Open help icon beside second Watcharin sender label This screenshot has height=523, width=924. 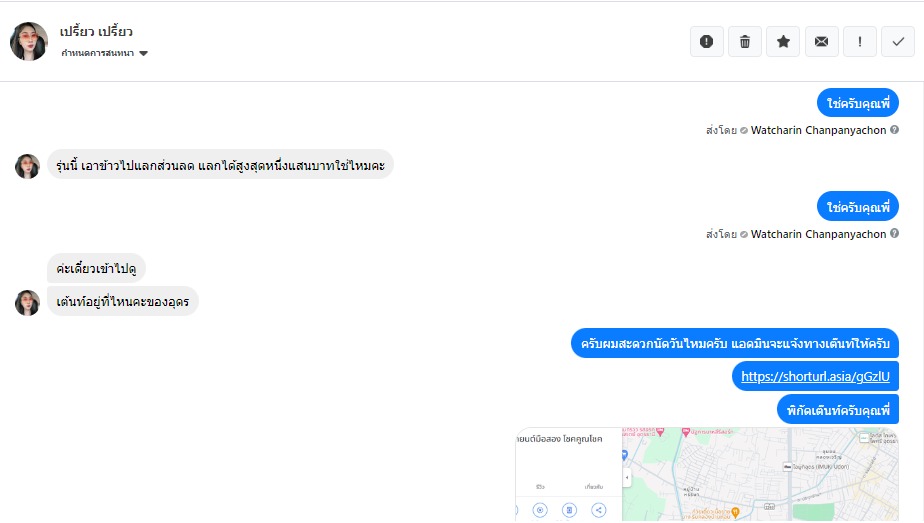[x=894, y=234]
